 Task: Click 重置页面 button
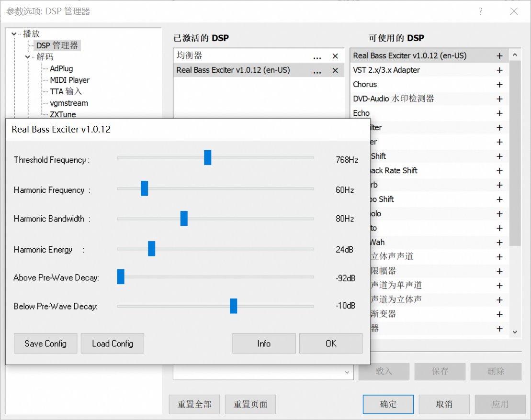pyautogui.click(x=250, y=404)
